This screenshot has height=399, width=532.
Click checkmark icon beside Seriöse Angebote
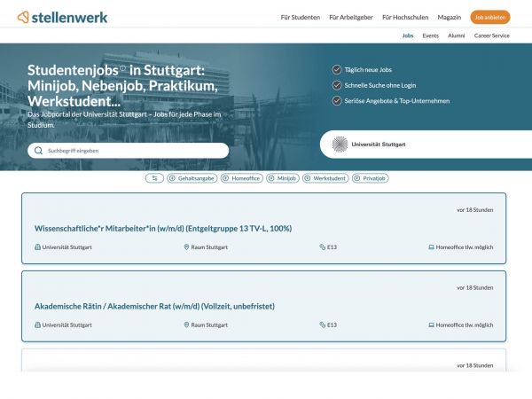point(337,101)
